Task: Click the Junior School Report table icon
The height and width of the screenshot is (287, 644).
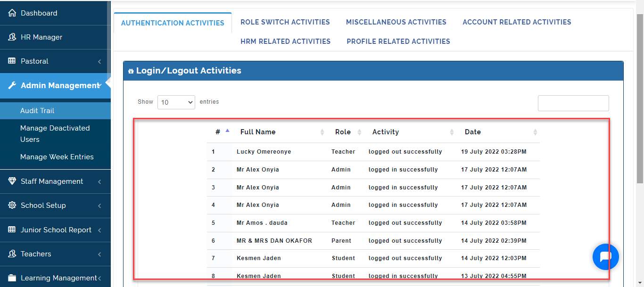Action: (12, 230)
